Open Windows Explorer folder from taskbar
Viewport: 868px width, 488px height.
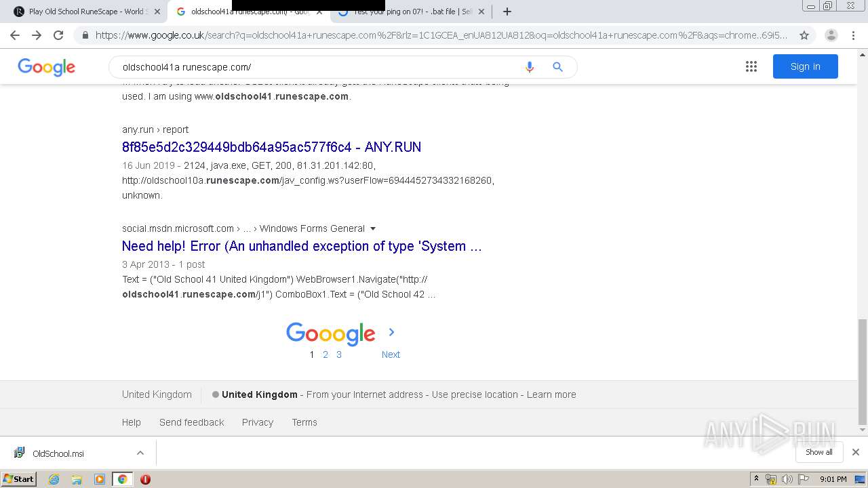(x=77, y=479)
